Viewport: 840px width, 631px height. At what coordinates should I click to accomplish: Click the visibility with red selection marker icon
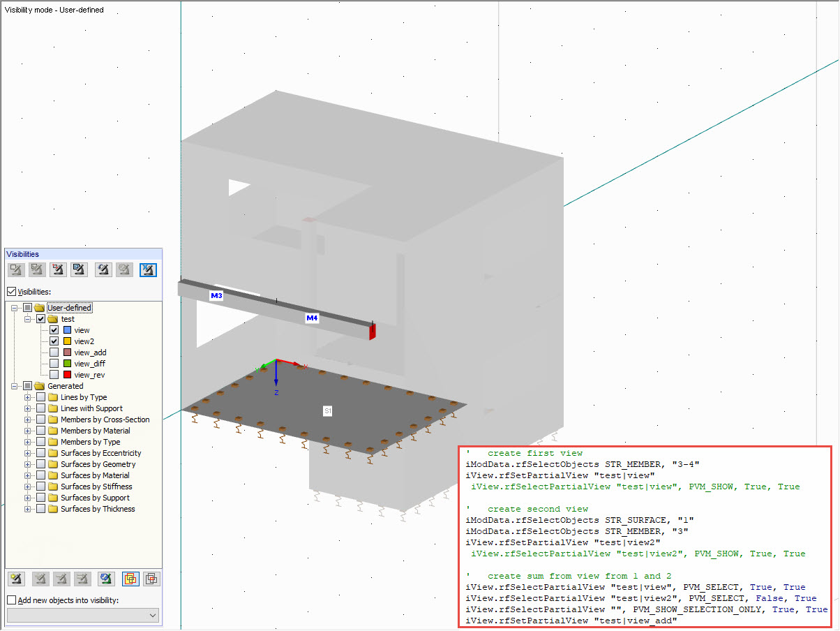58,269
